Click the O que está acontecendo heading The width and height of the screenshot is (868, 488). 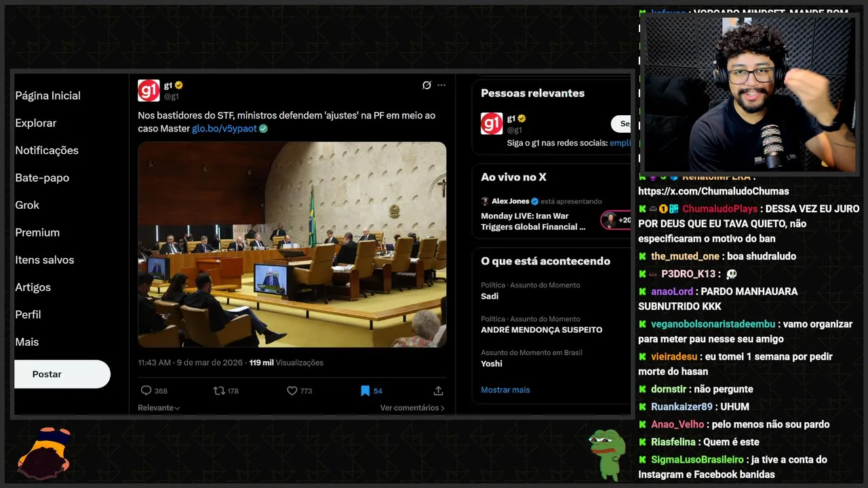[x=545, y=261]
